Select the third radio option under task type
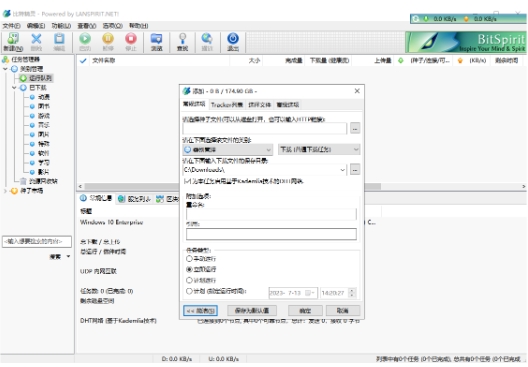This screenshot has height=367, width=528. pyautogui.click(x=189, y=280)
